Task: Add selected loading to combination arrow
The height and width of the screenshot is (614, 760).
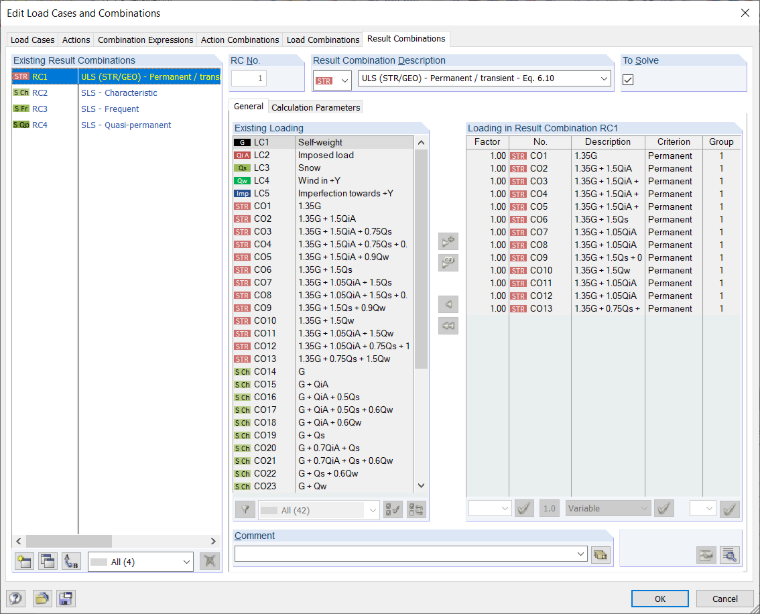Action: click(x=448, y=241)
